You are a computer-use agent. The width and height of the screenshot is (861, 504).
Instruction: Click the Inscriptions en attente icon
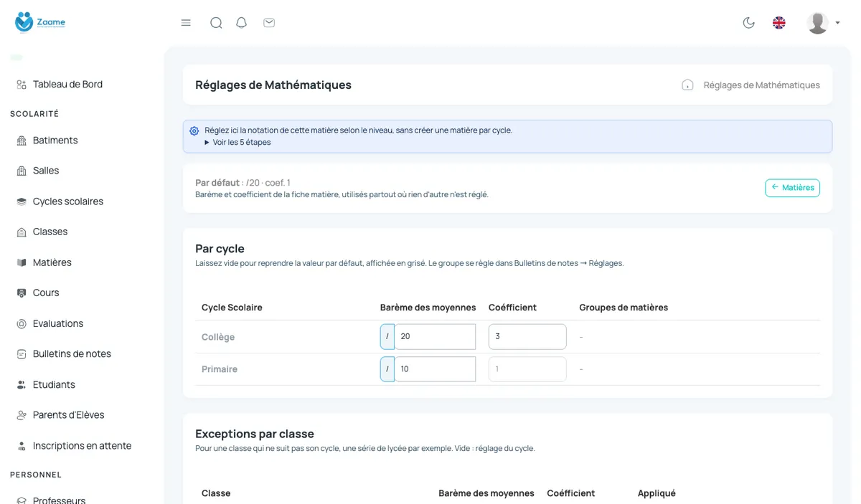point(22,446)
